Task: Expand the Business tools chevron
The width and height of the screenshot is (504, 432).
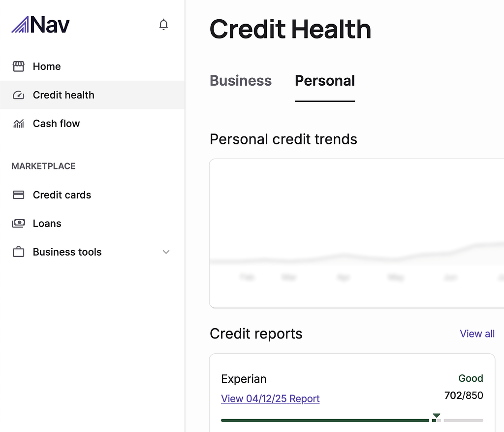Action: point(166,252)
